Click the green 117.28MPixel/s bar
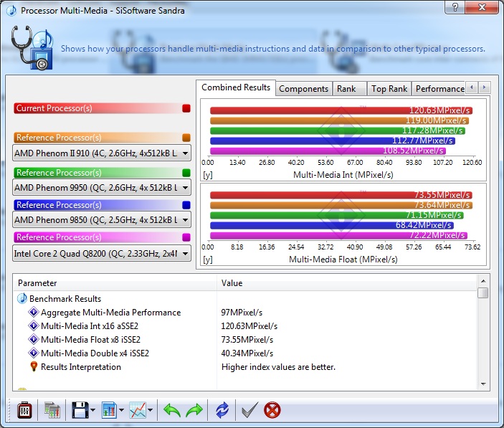This screenshot has width=504, height=428. pyautogui.click(x=338, y=130)
